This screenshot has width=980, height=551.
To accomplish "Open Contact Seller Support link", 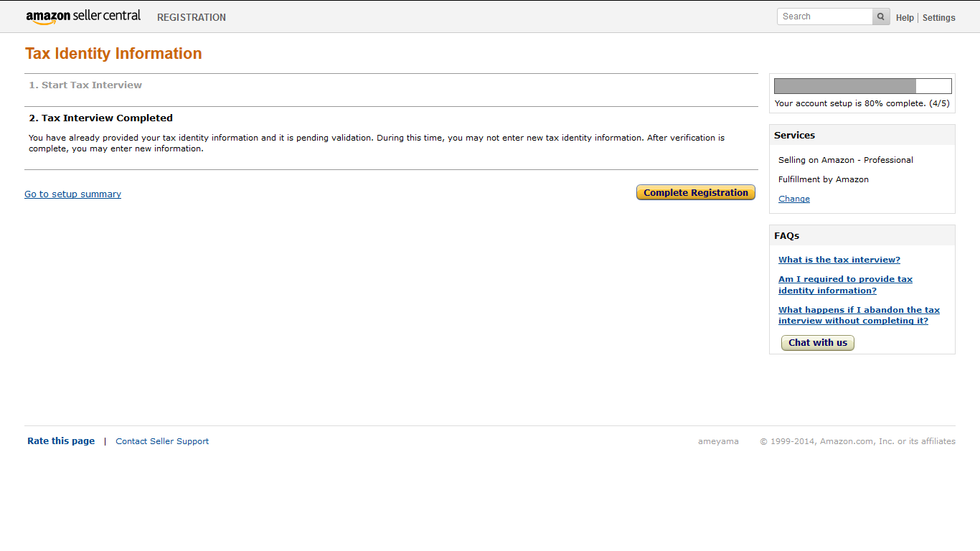I will click(162, 441).
